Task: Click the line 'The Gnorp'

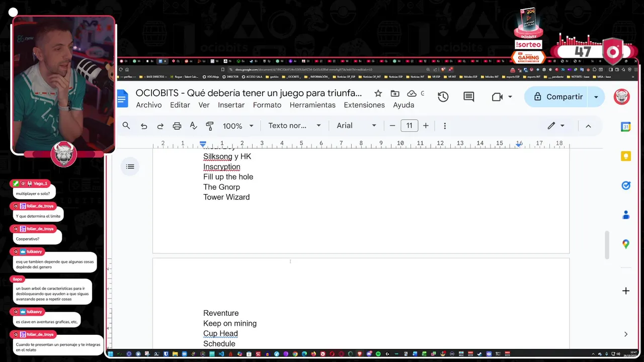Action: [221, 187]
